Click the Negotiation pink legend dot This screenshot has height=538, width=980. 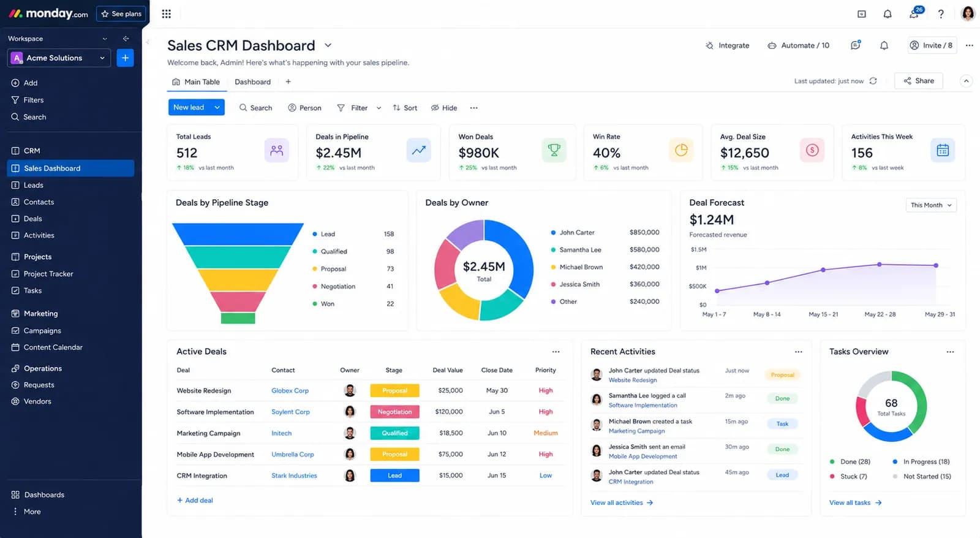pos(315,286)
